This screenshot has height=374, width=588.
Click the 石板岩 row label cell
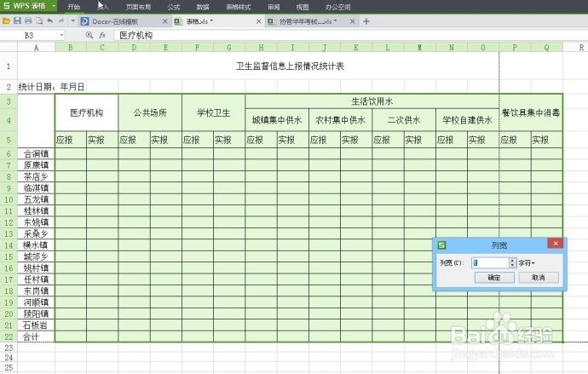point(36,325)
